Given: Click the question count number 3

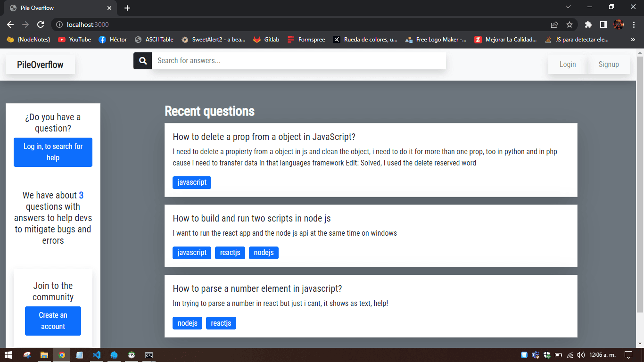Looking at the screenshot, I should [81, 195].
